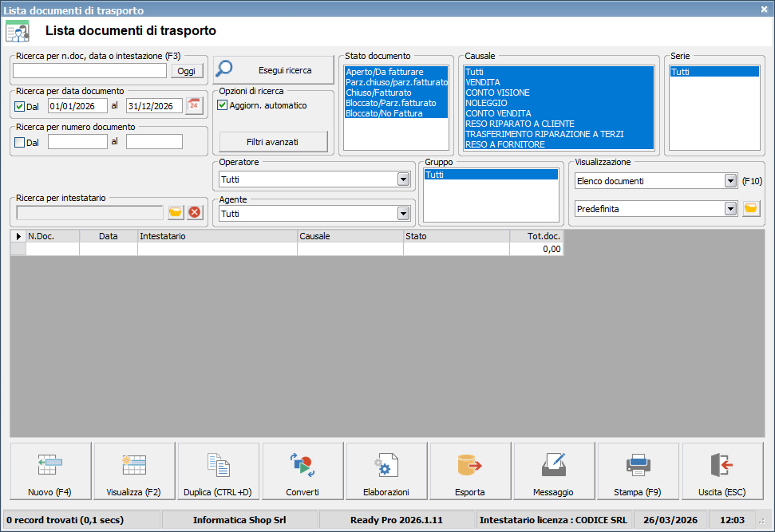
Task: Open Visualizza (F2) to view document
Action: tap(134, 464)
